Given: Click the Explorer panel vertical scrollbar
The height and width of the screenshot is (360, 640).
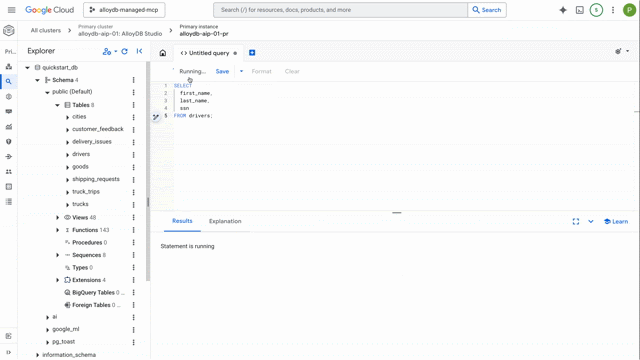Looking at the screenshot, I should [x=148, y=171].
